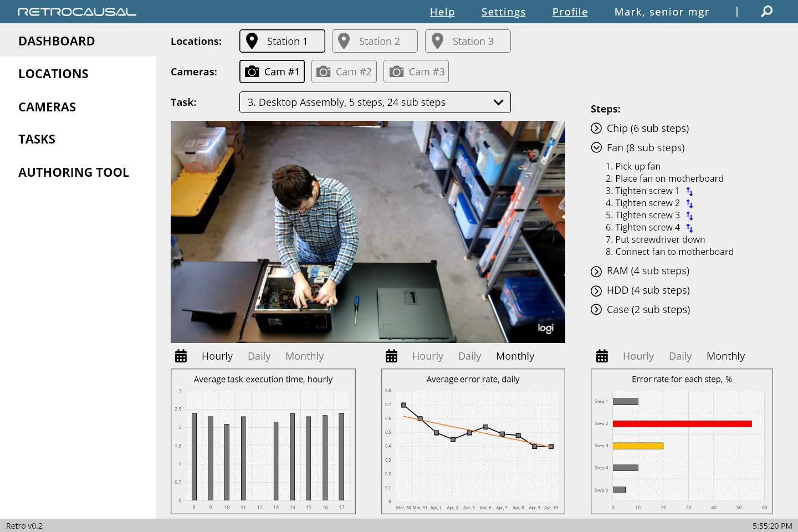Expand the RAM sub steps
798x532 pixels.
pyautogui.click(x=597, y=271)
